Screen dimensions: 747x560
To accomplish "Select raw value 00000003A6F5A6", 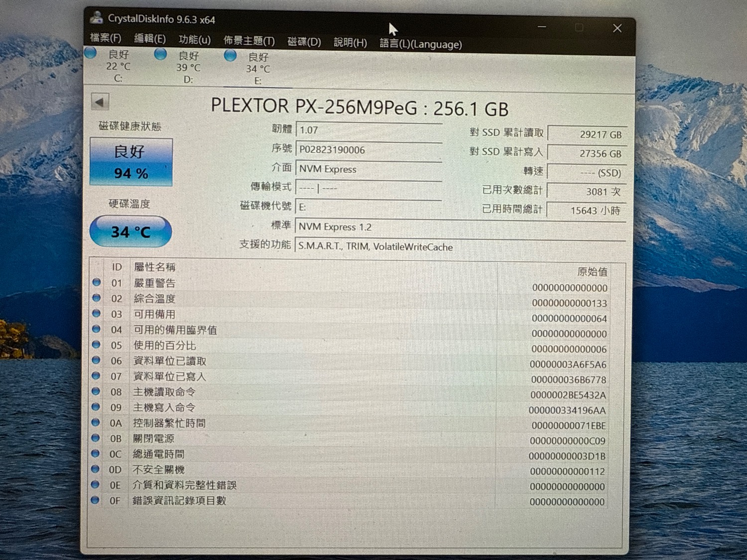I will point(568,364).
